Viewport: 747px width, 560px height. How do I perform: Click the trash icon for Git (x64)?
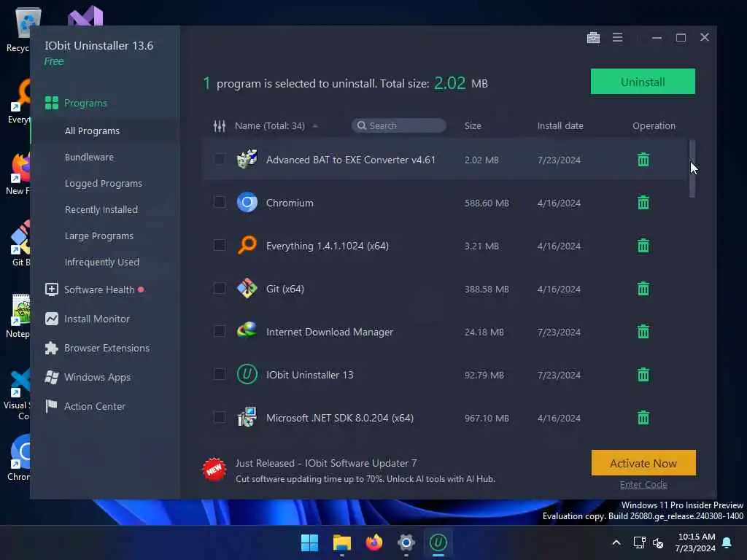pos(643,288)
